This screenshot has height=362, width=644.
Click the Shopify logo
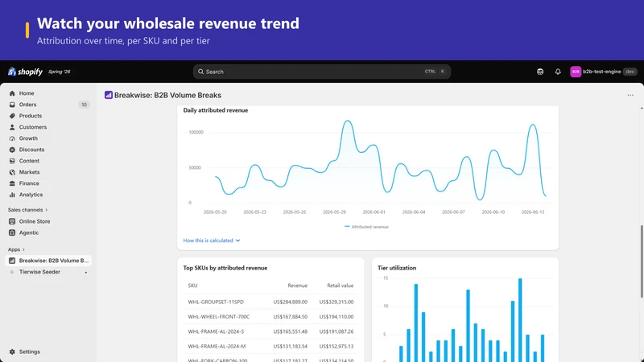pos(25,72)
